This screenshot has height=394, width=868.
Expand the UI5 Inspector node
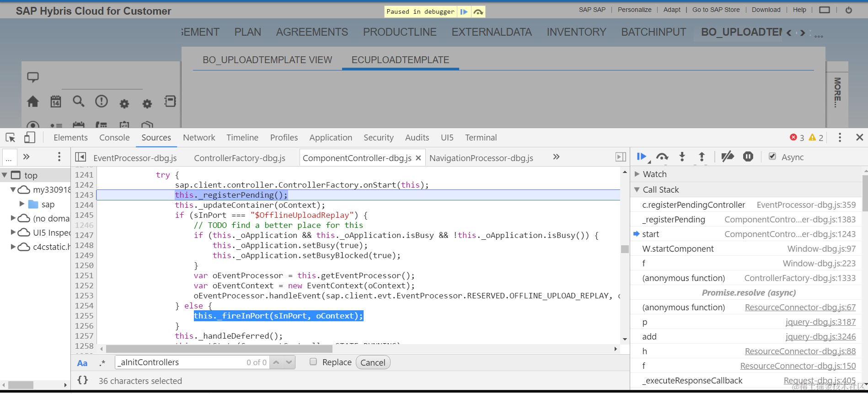tap(13, 232)
